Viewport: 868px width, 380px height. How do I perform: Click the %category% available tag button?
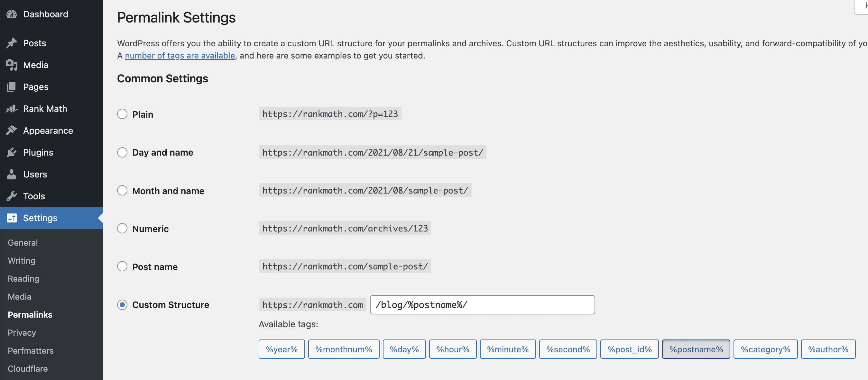point(766,349)
